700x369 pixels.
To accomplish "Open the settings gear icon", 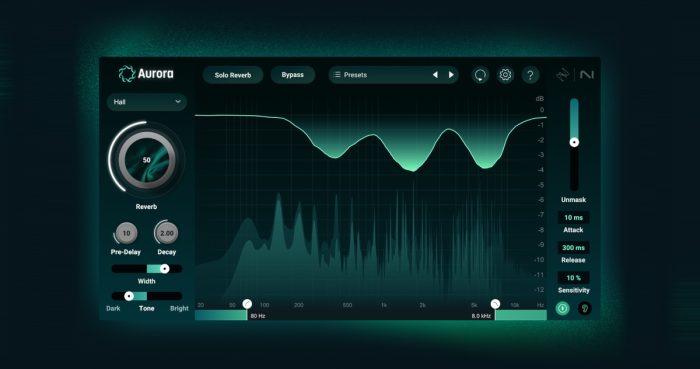I will coord(505,75).
